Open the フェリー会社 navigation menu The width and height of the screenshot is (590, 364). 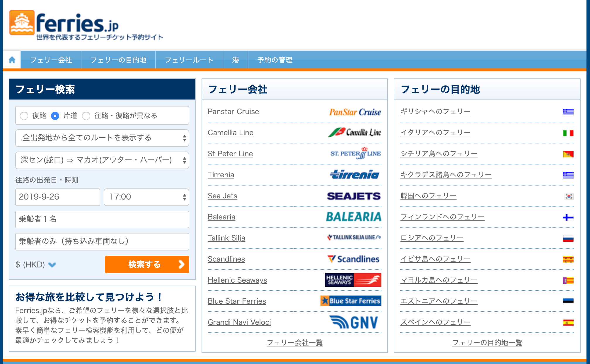click(x=51, y=60)
